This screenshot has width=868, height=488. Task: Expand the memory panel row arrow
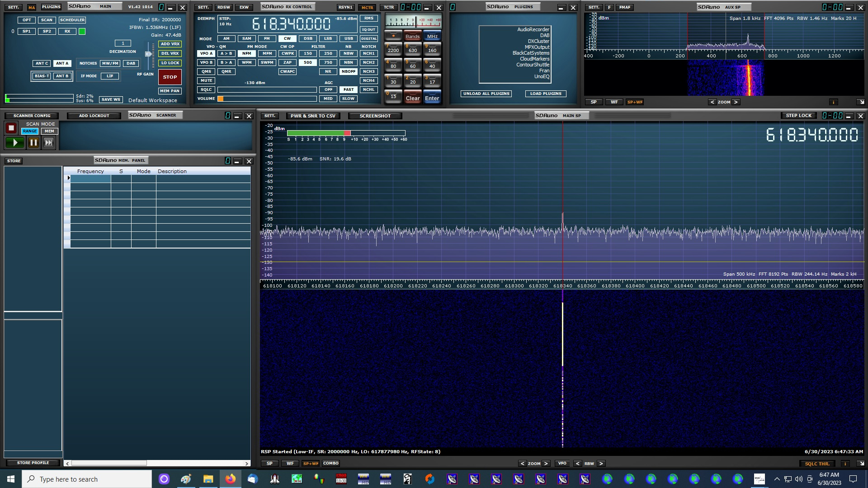pyautogui.click(x=68, y=178)
